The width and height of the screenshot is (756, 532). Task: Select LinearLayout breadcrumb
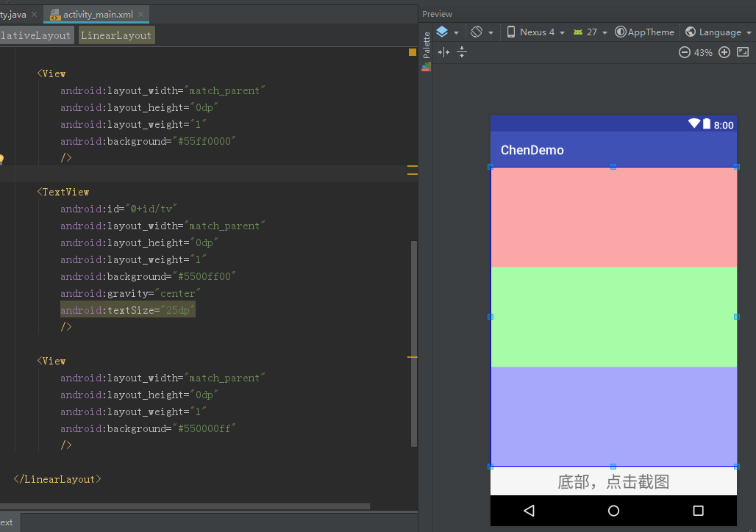116,35
